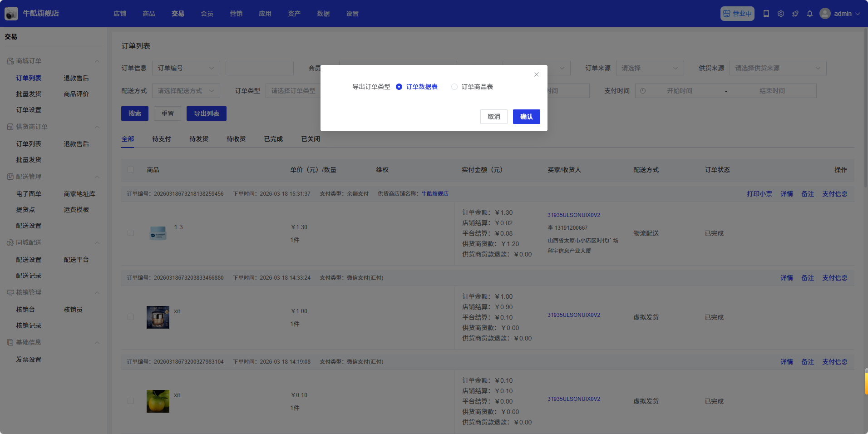The height and width of the screenshot is (434, 868).
Task: Click 确认 to confirm export
Action: pos(526,117)
